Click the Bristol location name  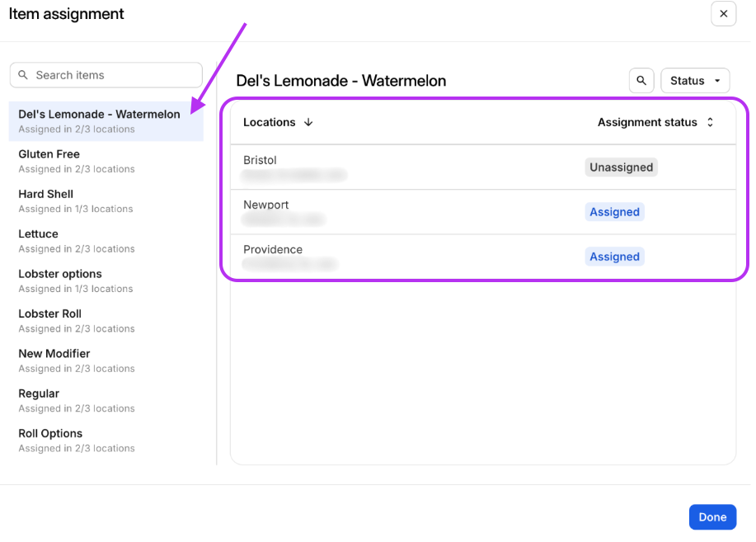[x=260, y=160]
